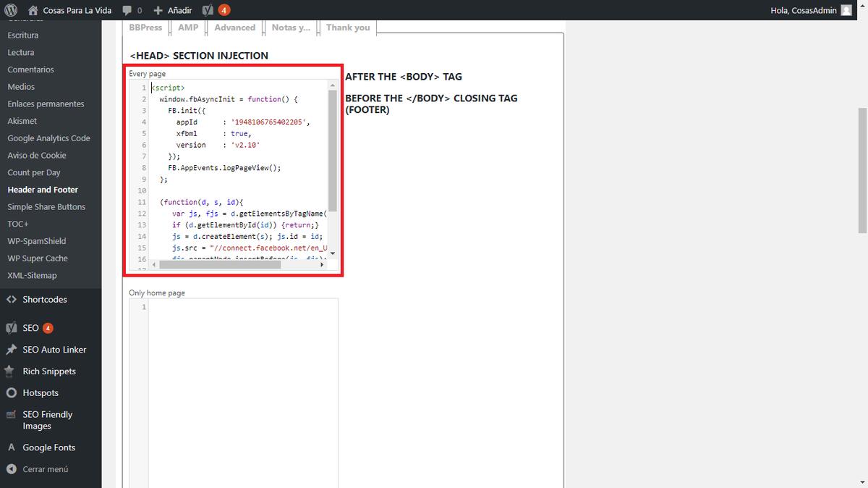Click the WordPress logo icon

[10, 10]
